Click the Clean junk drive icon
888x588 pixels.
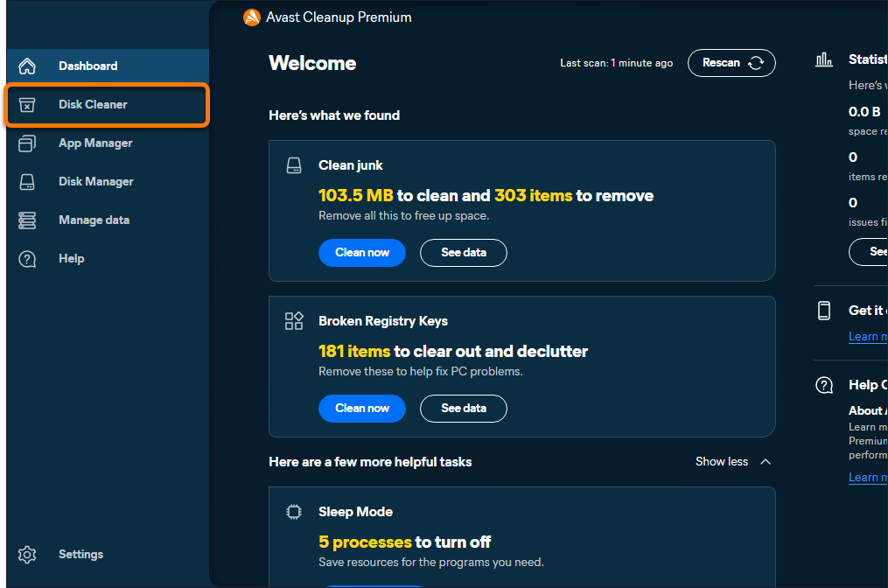[x=294, y=165]
